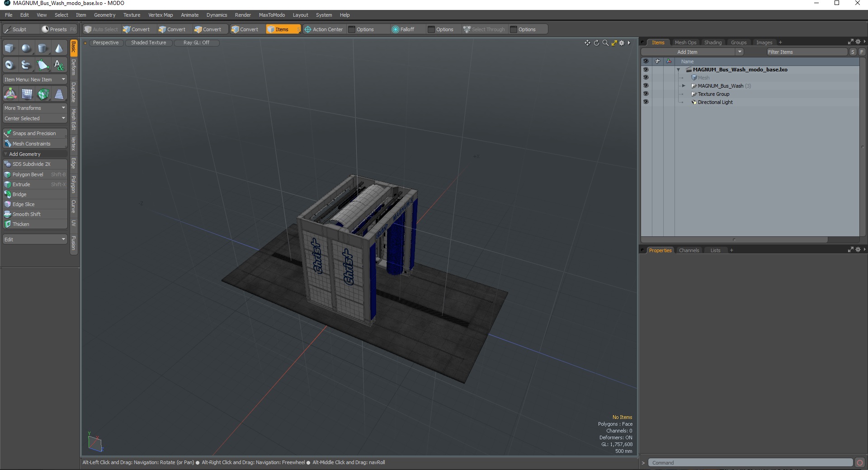Switch to the Shading tab
Screen dimensions: 868x470
[713, 42]
